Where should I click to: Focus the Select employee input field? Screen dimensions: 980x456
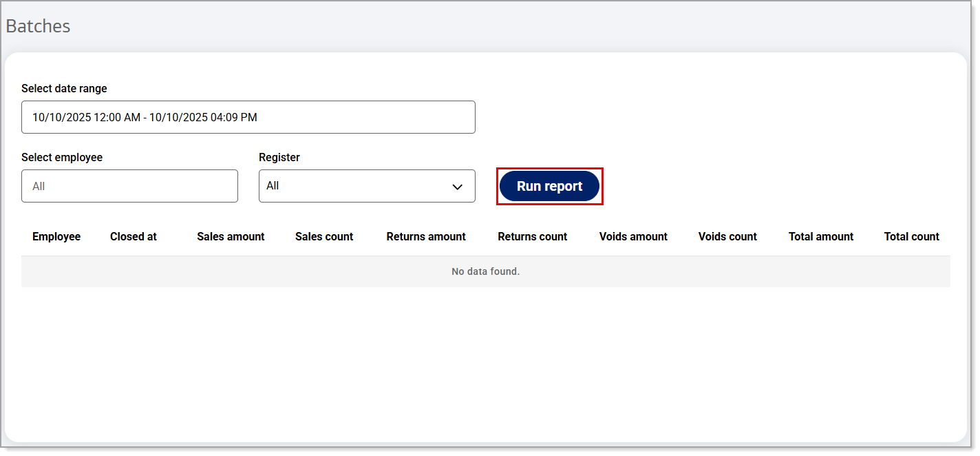tap(129, 186)
